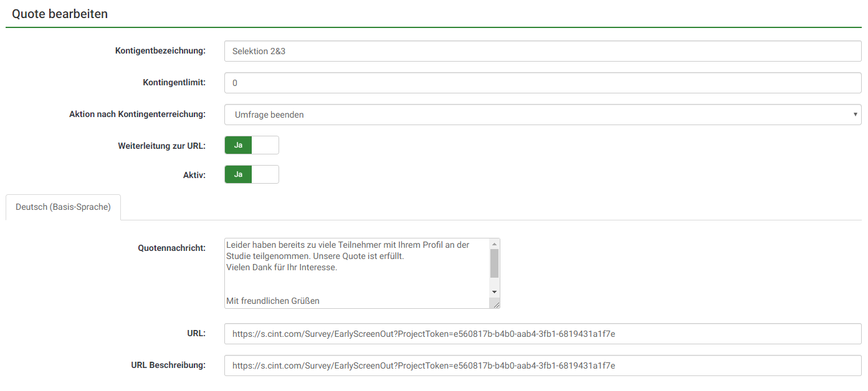The width and height of the screenshot is (868, 391).
Task: Toggle the Weiterleitung zur URL switch
Action: pyautogui.click(x=252, y=145)
